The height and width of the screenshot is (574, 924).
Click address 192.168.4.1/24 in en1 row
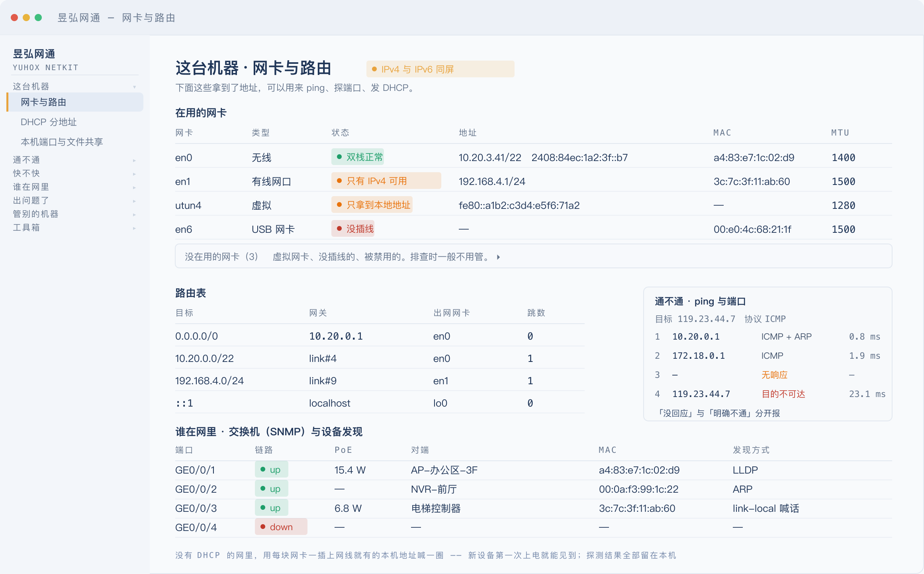click(x=492, y=182)
